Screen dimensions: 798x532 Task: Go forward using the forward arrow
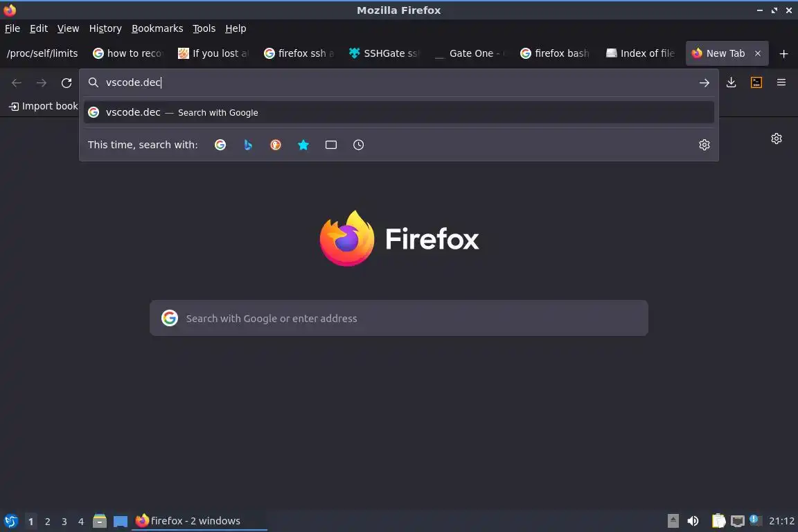[42, 83]
